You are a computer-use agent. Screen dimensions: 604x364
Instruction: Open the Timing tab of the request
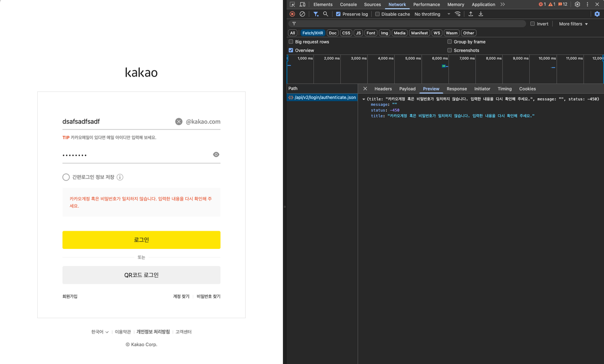[x=504, y=88]
